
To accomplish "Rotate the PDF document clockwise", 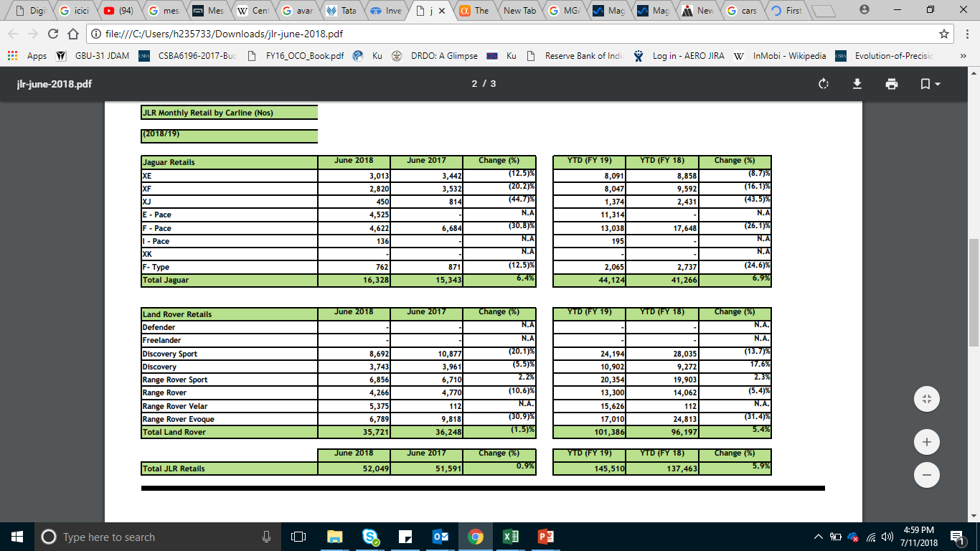I will (x=823, y=84).
